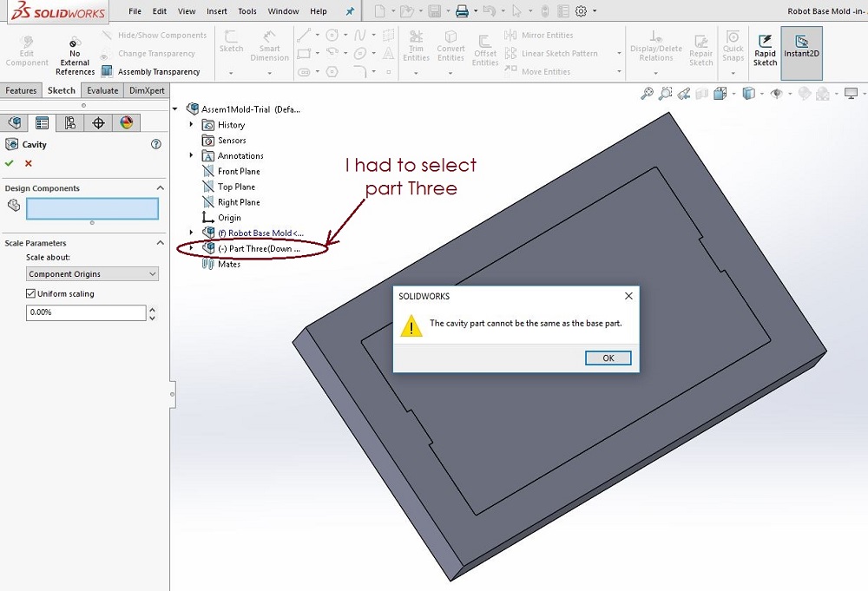This screenshot has width=868, height=591.
Task: Open the Print button dropdown arrow
Action: [x=476, y=10]
